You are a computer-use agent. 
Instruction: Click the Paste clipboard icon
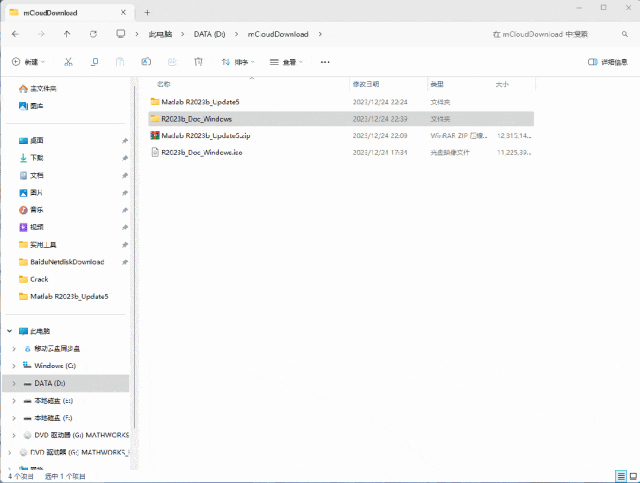[x=120, y=62]
